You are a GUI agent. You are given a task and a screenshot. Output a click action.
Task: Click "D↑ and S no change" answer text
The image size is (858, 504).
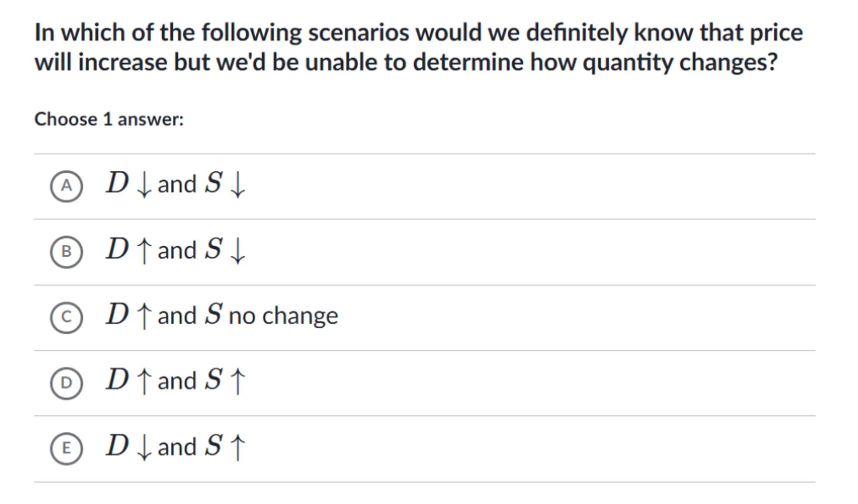pos(222,315)
